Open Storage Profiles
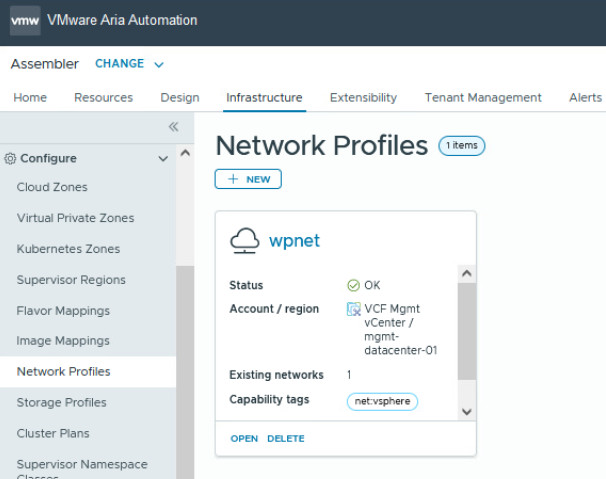 tap(61, 402)
